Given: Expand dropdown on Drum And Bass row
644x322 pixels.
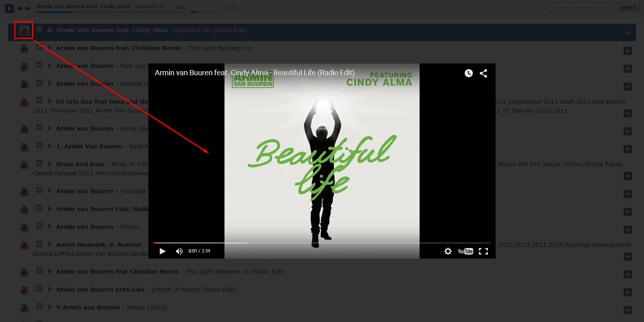Looking at the screenshot, I should coord(39,163).
